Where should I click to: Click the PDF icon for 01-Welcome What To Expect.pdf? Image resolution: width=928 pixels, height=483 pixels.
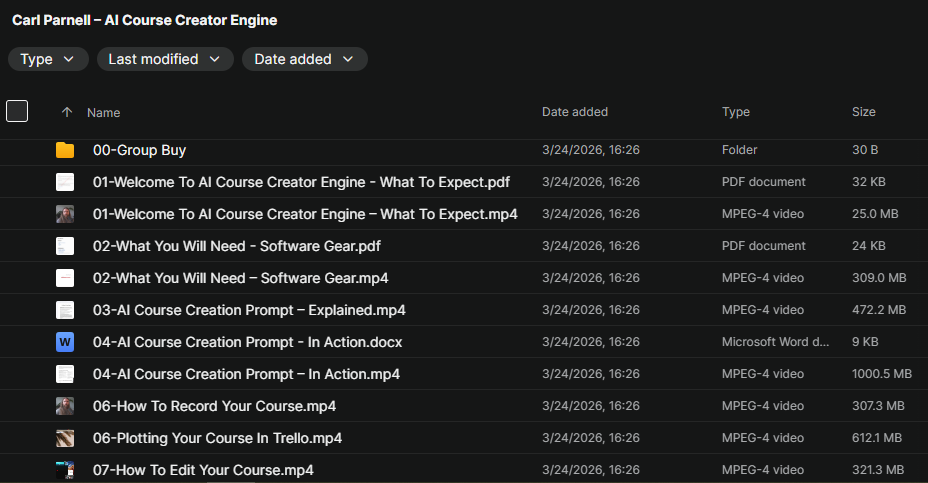pos(65,182)
